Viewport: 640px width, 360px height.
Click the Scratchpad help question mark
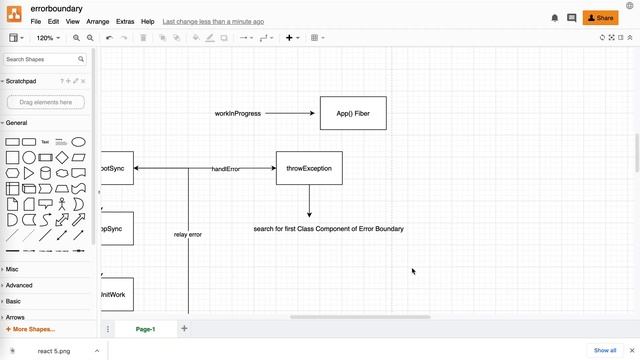click(x=62, y=81)
